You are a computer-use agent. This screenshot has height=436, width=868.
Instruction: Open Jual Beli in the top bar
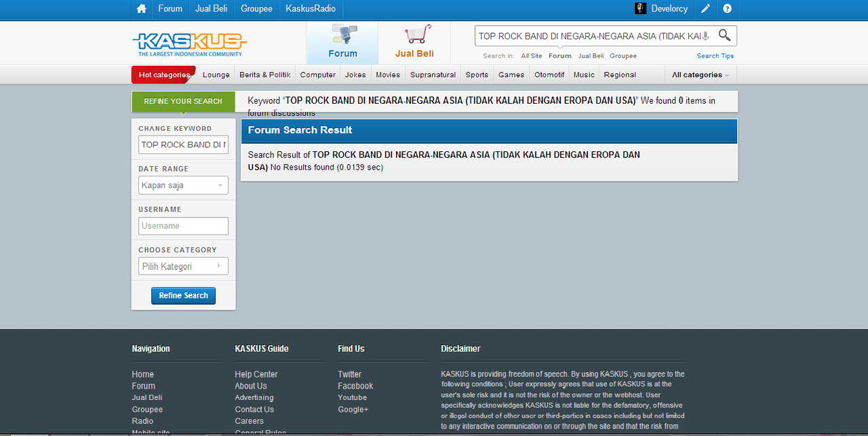[211, 9]
